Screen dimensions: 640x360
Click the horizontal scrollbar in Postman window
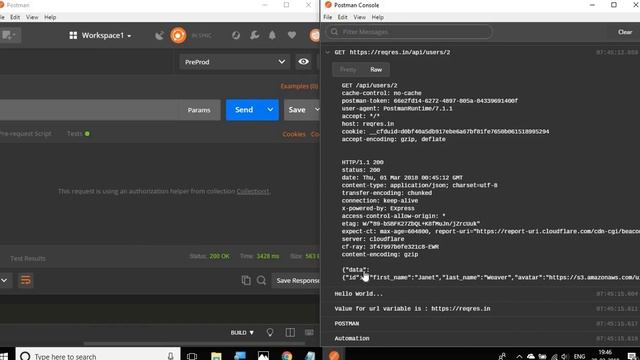(x=194, y=344)
